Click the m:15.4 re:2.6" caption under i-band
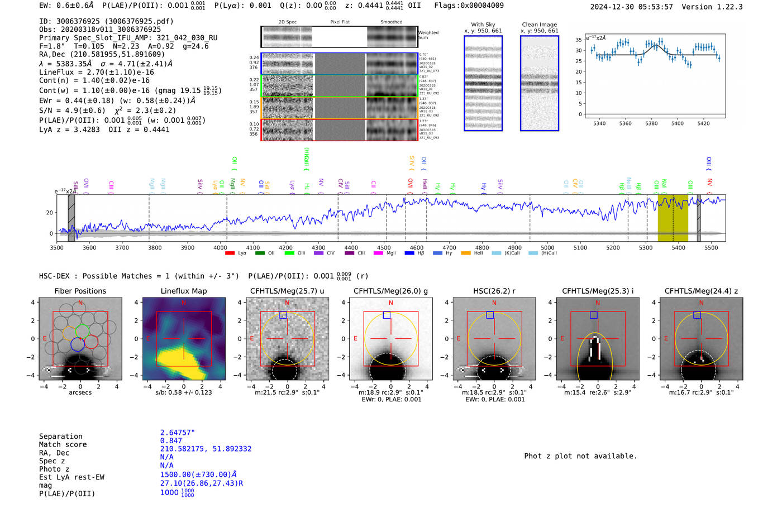 pyautogui.click(x=598, y=392)
